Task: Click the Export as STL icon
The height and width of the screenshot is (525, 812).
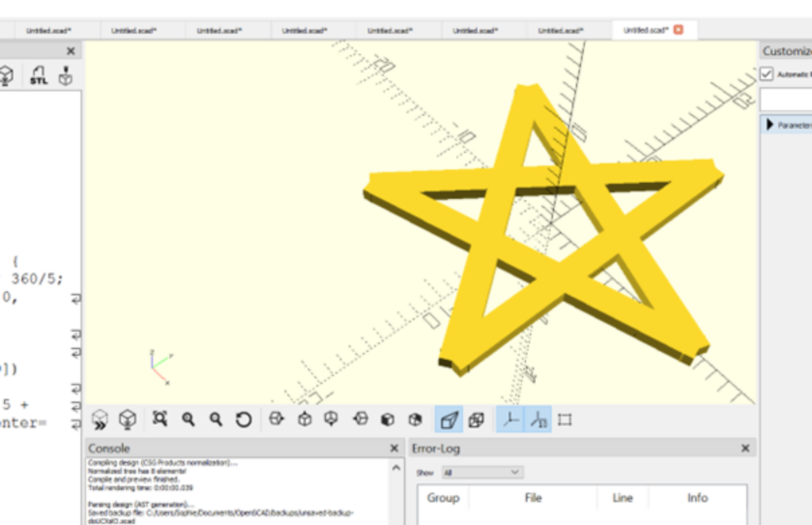Action: 38,75
